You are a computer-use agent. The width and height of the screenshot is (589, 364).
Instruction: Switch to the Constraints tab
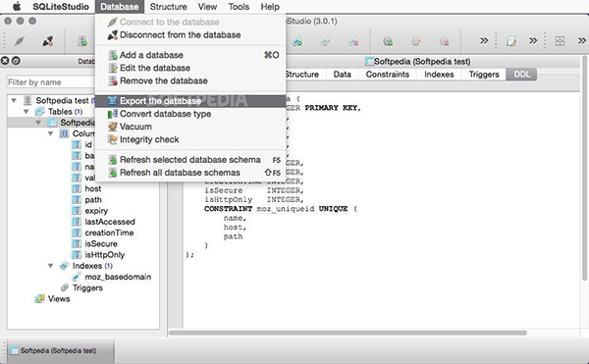[388, 75]
